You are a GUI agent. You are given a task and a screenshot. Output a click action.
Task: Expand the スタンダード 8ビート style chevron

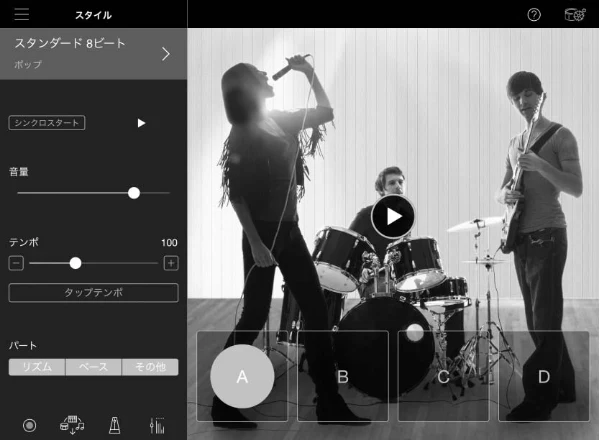tap(166, 54)
